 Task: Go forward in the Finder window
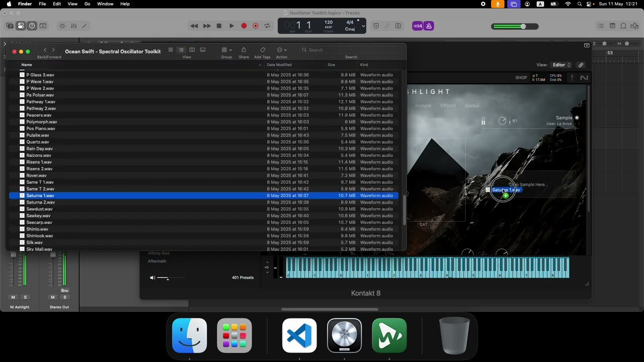tap(53, 50)
